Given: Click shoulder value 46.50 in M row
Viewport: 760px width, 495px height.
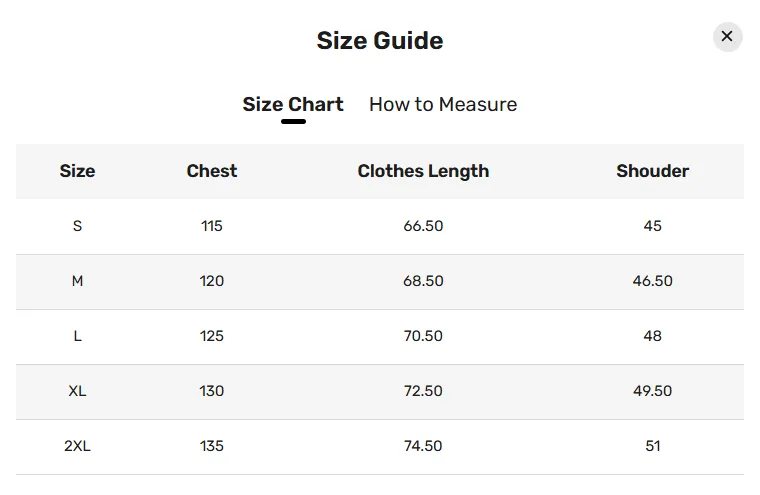Looking at the screenshot, I should pos(652,281).
